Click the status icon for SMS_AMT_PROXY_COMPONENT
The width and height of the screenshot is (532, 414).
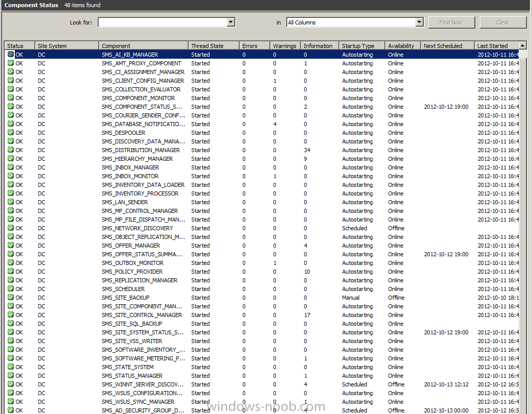click(11, 63)
